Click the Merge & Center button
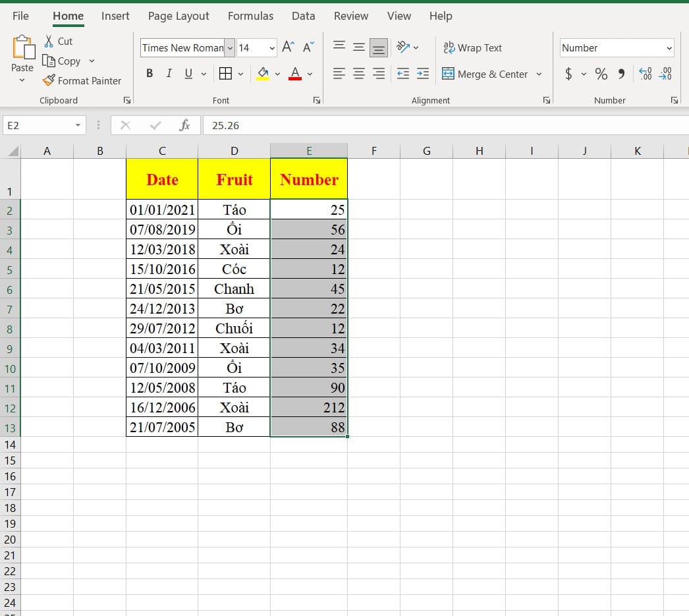The width and height of the screenshot is (689, 616). pos(485,74)
